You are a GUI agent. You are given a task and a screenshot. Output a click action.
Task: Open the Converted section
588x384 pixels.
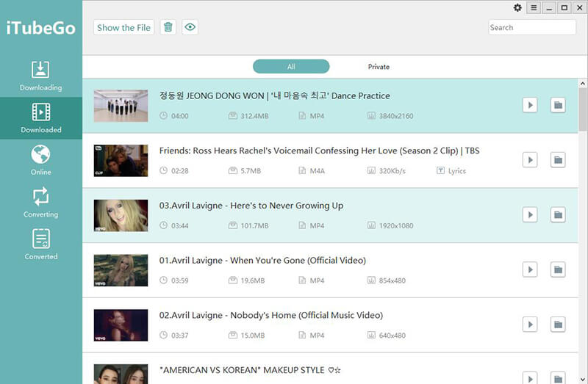pyautogui.click(x=41, y=244)
